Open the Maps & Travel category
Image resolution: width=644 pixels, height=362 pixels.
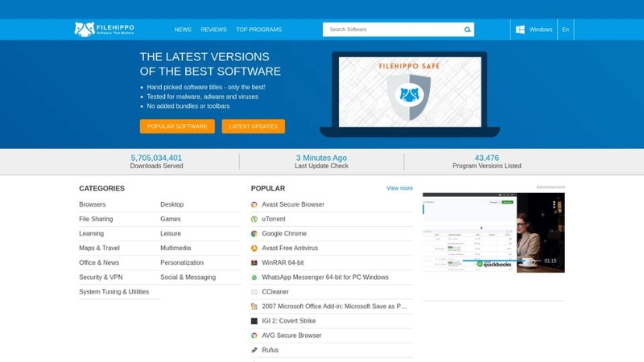(x=99, y=249)
